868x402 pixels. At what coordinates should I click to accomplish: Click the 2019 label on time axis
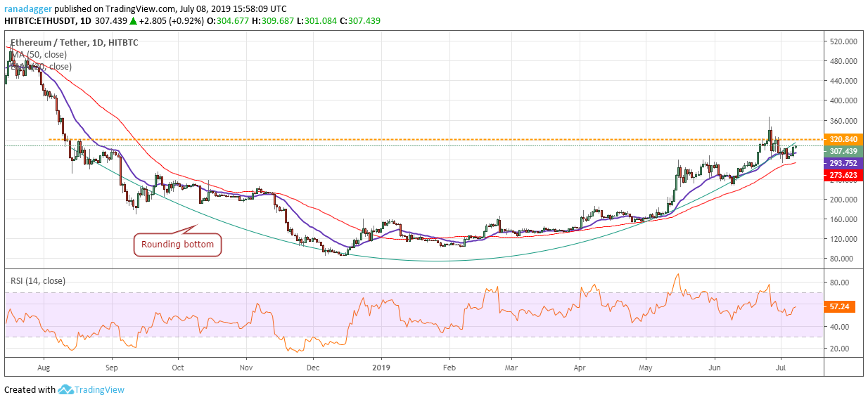click(381, 367)
